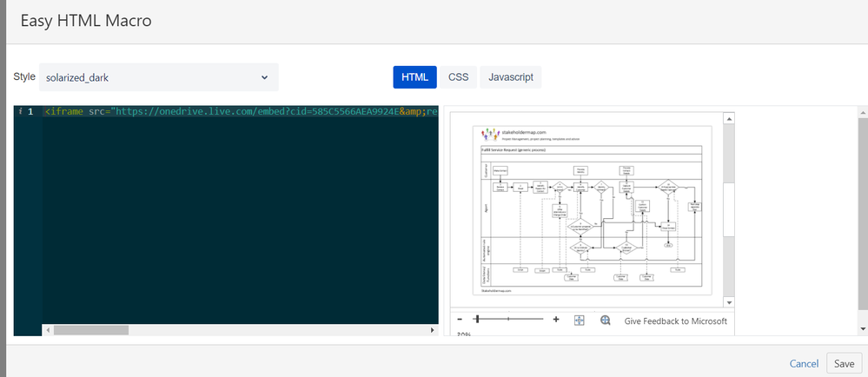Click the stakeholdermap.com logo in diagram preview

tap(491, 135)
